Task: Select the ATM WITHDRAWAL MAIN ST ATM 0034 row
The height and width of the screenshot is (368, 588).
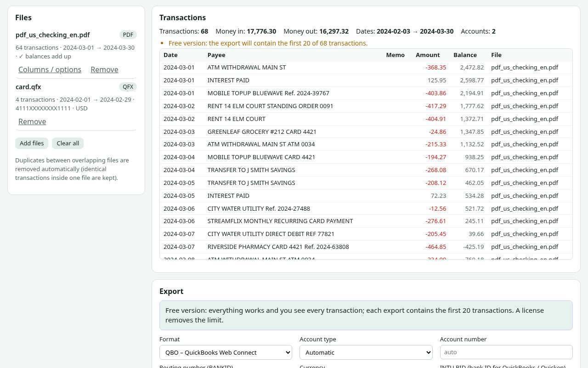Action: click(366, 144)
